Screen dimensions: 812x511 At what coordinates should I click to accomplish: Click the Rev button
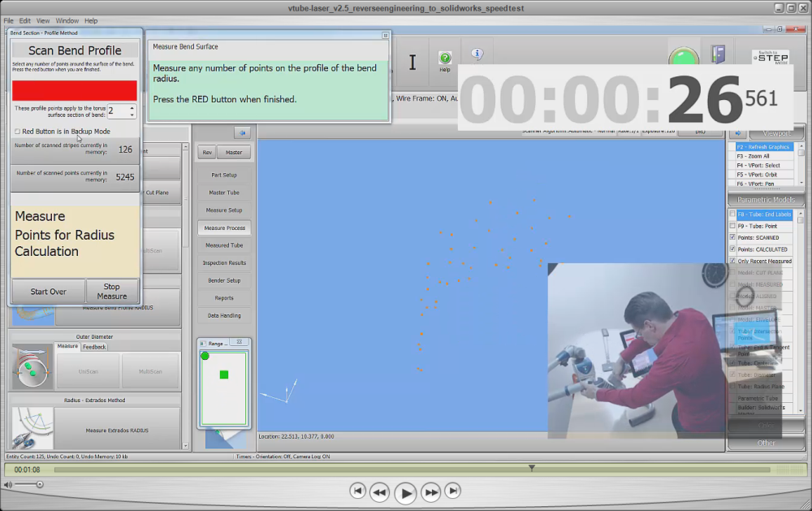pos(207,153)
